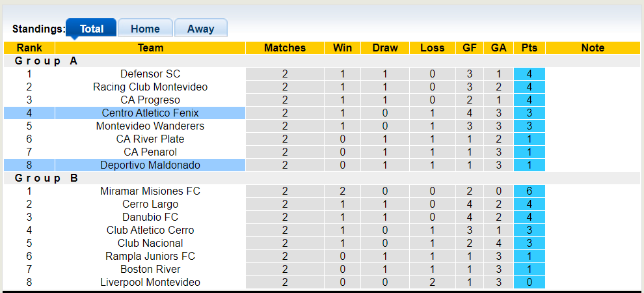Click CA Progreso in Group A
This screenshot has width=644, height=293.
tap(150, 100)
